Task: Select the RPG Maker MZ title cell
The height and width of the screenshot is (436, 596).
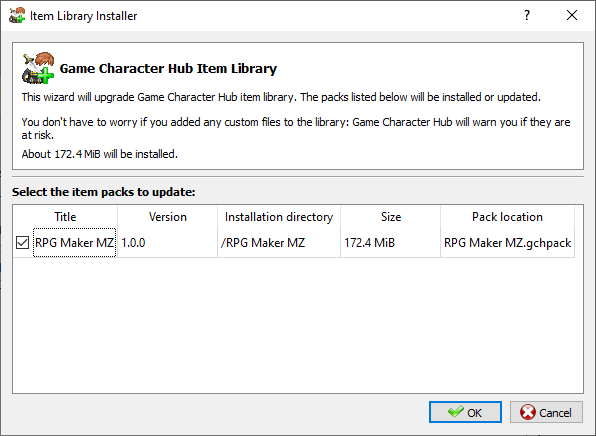Action: (x=74, y=243)
